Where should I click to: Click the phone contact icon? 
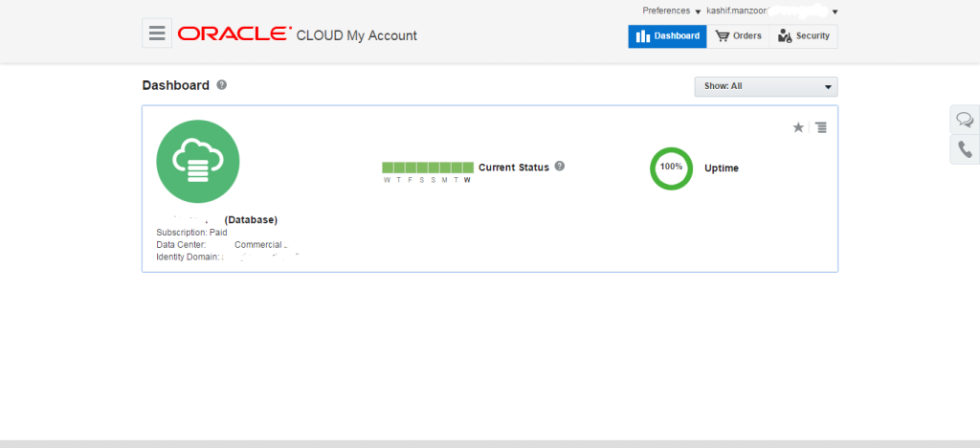pyautogui.click(x=965, y=148)
